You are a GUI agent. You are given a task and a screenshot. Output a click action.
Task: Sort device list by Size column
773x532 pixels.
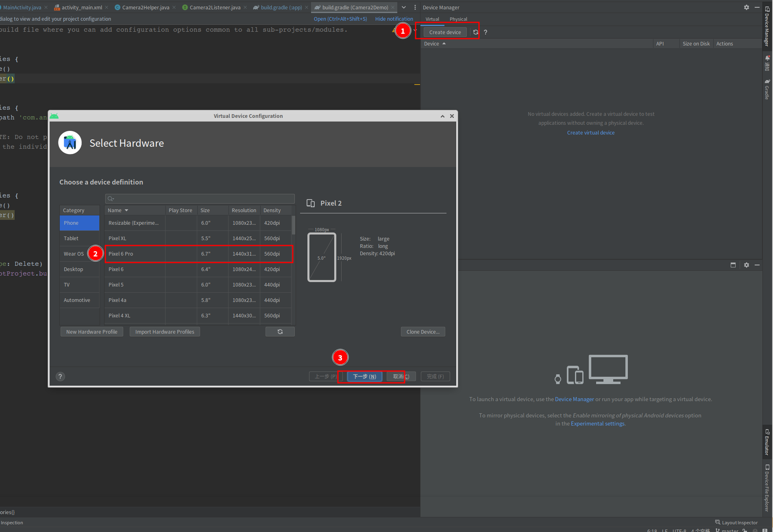[213, 210]
